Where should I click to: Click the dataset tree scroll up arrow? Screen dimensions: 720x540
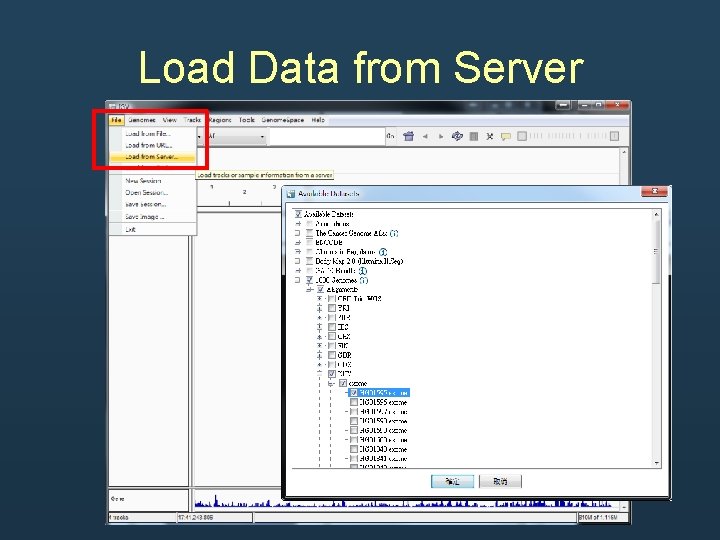tap(656, 214)
